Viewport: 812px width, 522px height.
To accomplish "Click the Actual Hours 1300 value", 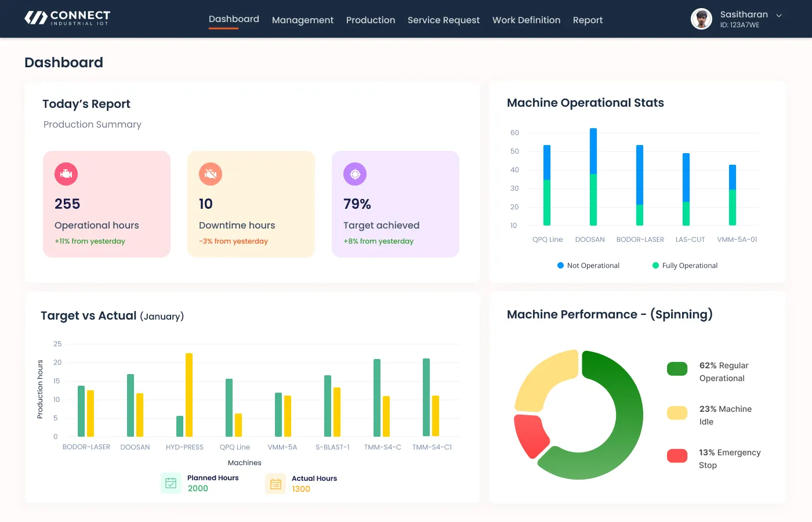I will pyautogui.click(x=301, y=489).
